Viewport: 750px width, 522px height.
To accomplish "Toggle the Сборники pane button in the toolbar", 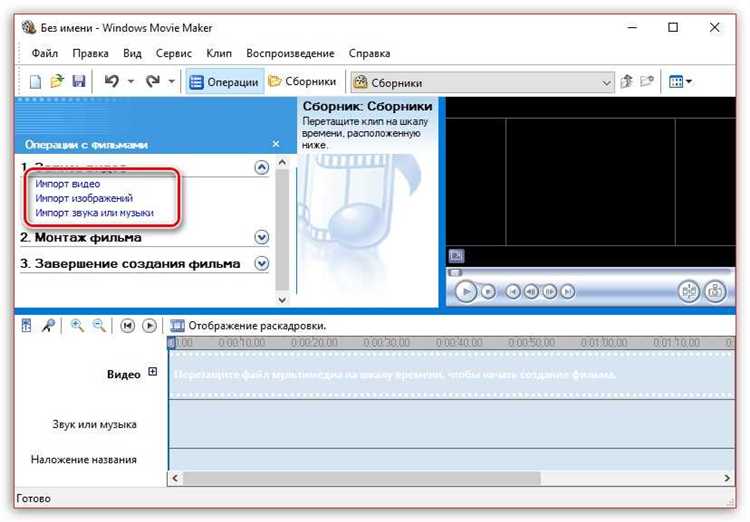I will click(x=302, y=82).
